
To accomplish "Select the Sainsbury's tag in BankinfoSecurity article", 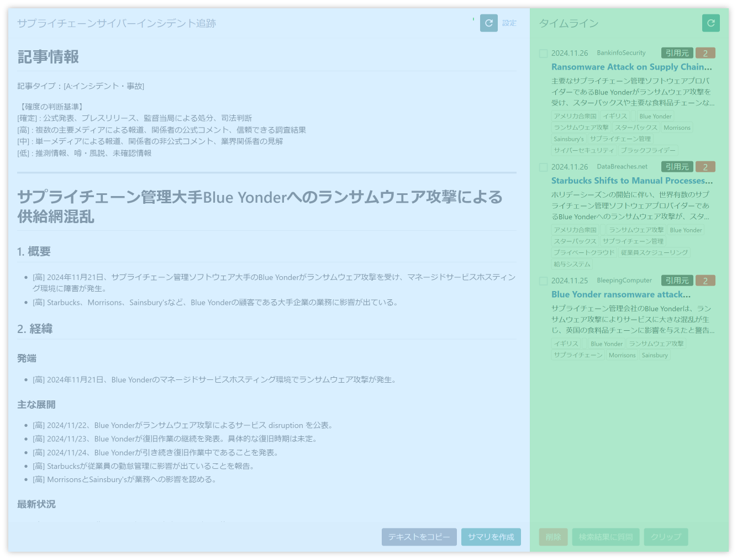I will coord(568,139).
